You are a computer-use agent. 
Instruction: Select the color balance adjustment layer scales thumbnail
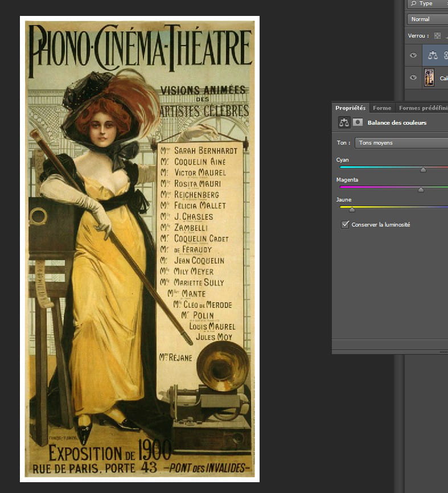point(433,55)
